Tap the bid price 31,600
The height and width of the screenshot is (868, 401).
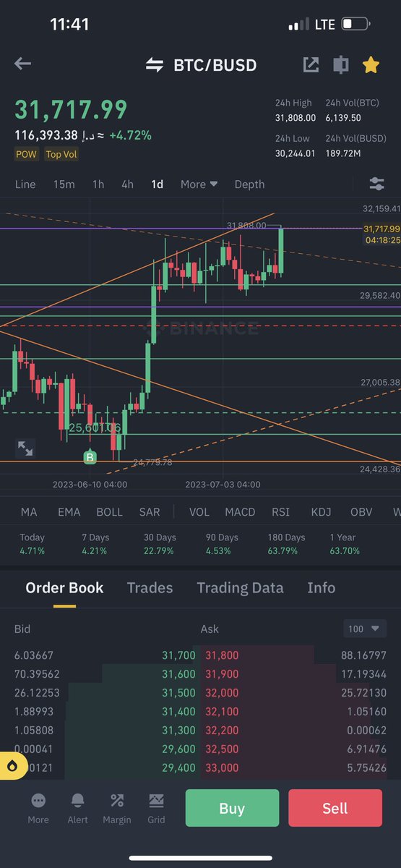(178, 674)
